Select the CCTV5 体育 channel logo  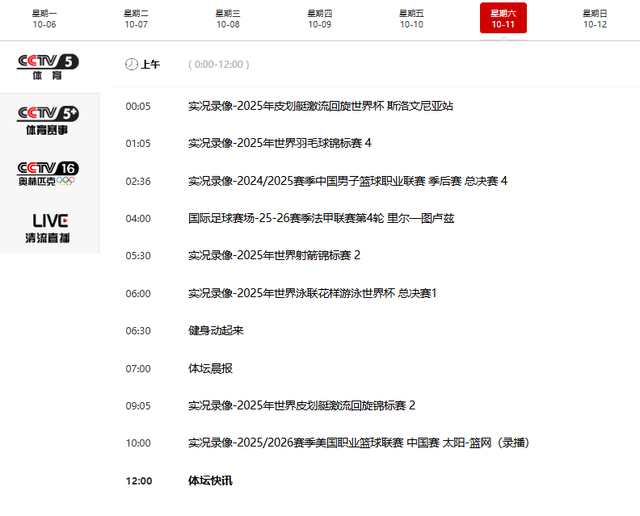pyautogui.click(x=47, y=67)
